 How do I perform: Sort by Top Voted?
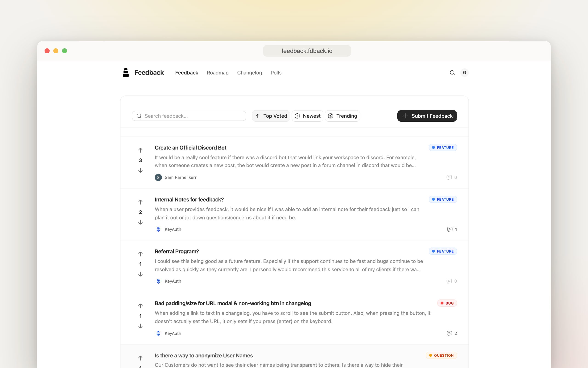click(271, 116)
